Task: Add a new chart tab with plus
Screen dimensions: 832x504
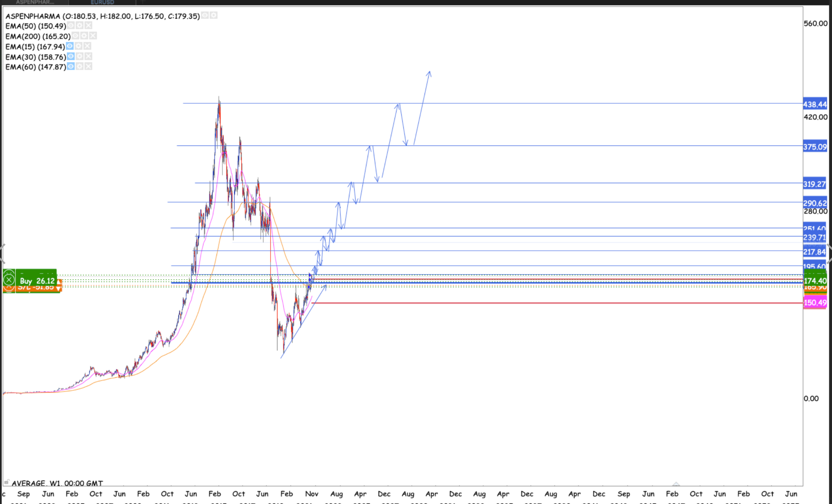Action: [x=143, y=2]
